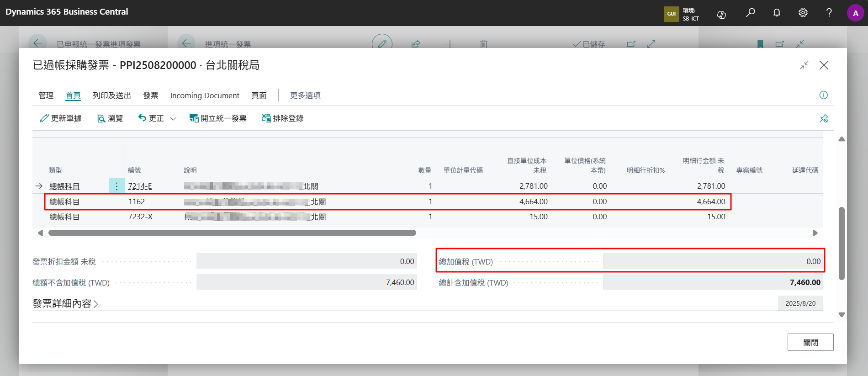The width and height of the screenshot is (868, 376).
Task: Click 開立統一發票 action
Action: coord(218,118)
